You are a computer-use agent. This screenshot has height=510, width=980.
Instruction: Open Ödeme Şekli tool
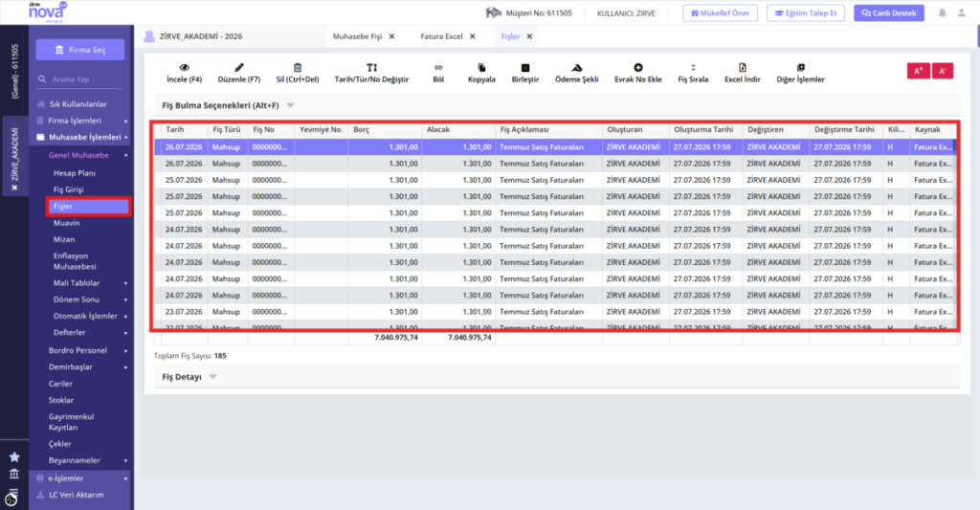click(577, 73)
